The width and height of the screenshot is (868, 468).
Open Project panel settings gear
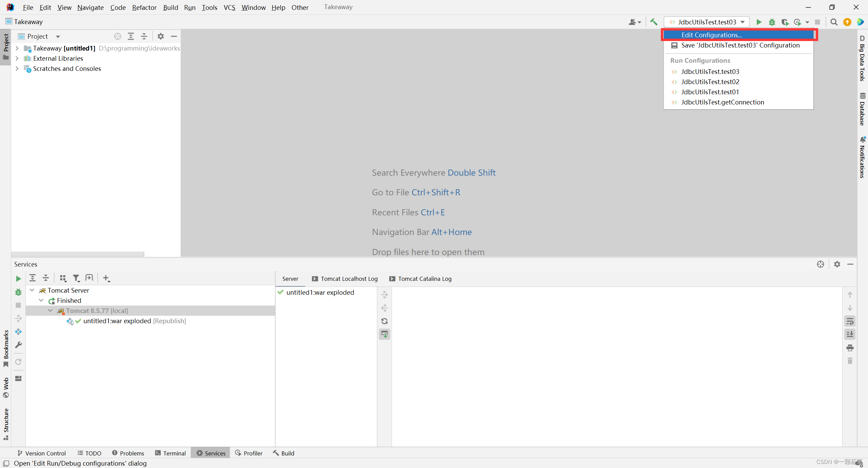tap(161, 36)
